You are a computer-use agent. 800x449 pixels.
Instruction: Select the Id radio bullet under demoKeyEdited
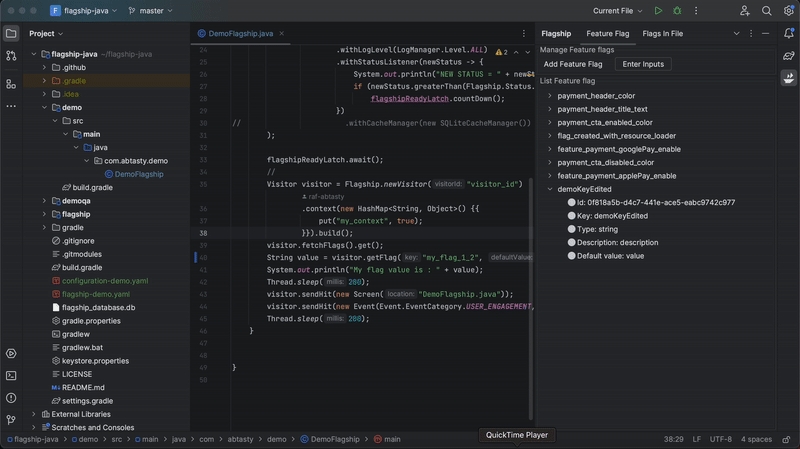click(572, 202)
